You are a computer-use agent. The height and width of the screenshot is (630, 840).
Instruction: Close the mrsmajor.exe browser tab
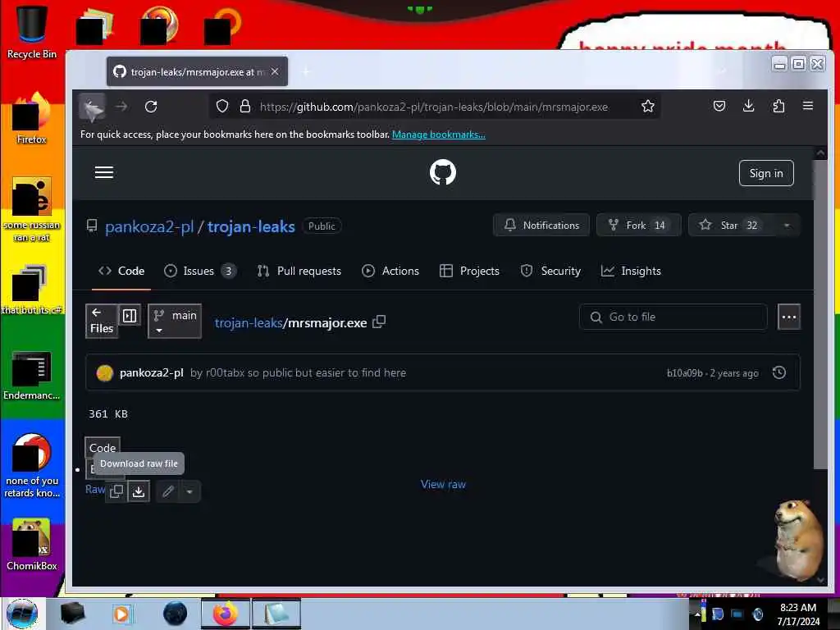pos(275,71)
